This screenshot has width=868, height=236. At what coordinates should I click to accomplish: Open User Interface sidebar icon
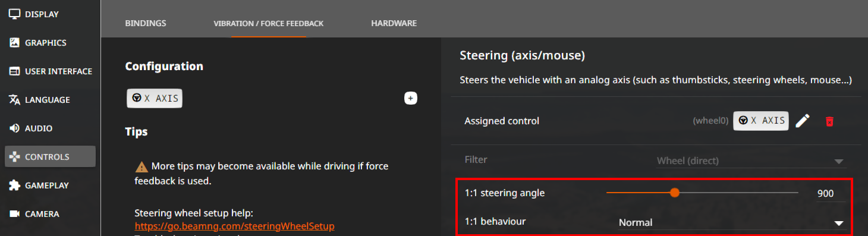point(15,71)
